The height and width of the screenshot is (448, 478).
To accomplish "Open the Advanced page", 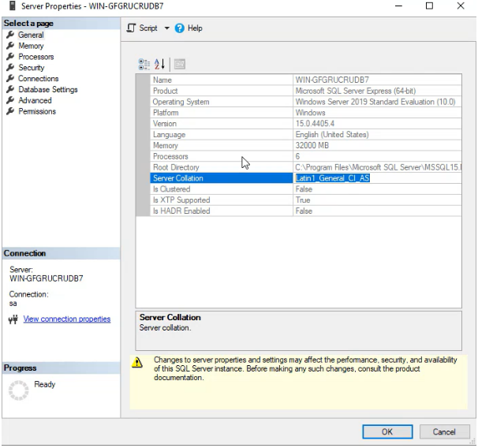I will click(35, 101).
